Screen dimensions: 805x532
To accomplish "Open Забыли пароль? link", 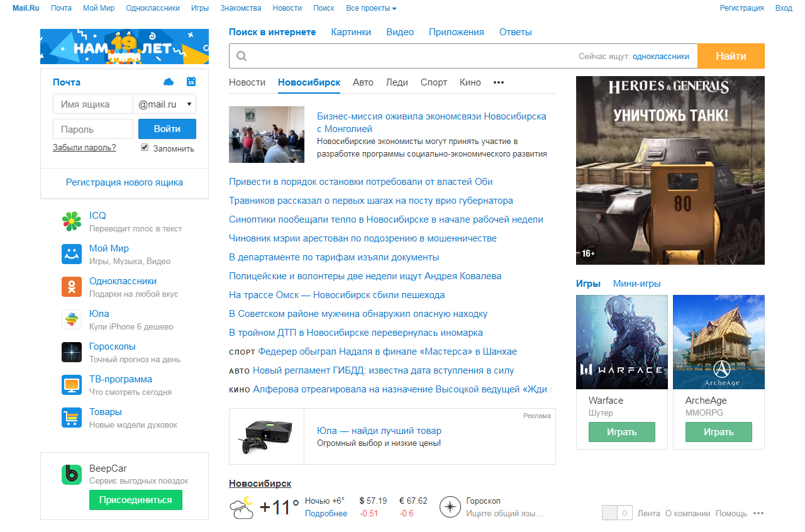I will [84, 148].
